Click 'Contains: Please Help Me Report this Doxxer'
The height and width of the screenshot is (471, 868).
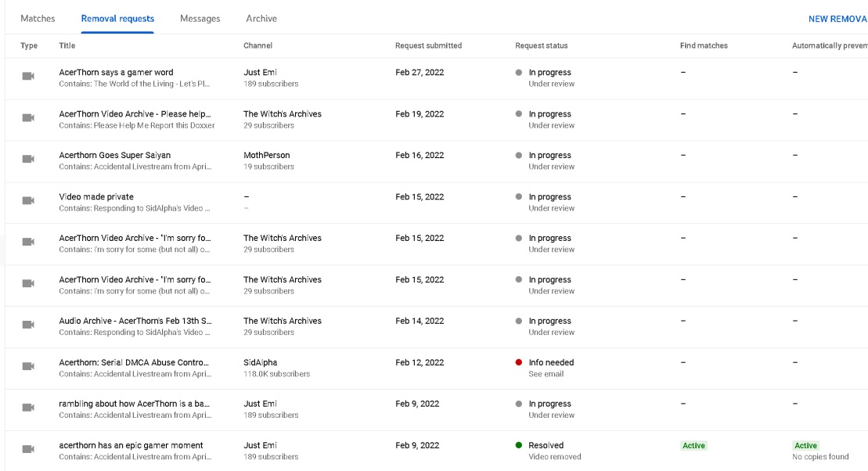point(137,126)
